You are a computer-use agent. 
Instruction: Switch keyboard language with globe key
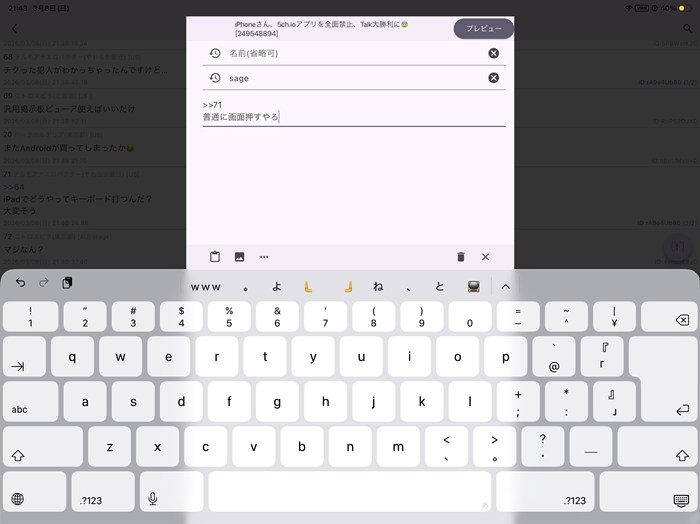click(x=18, y=499)
